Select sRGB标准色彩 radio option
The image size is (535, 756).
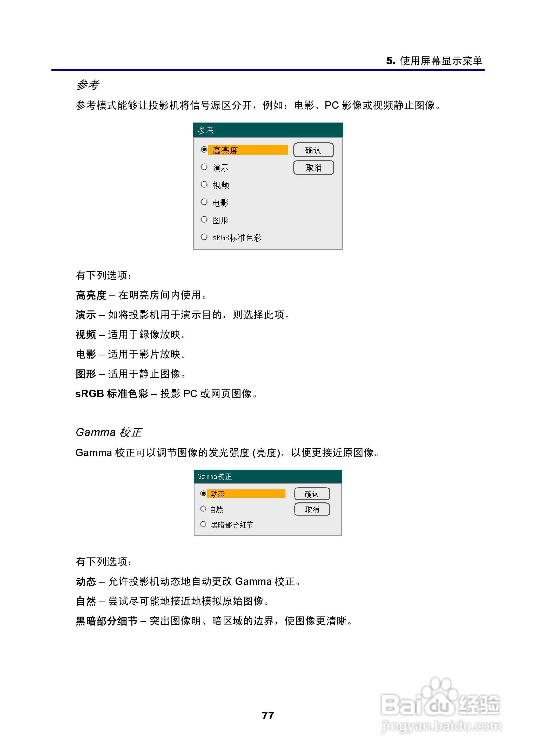204,237
